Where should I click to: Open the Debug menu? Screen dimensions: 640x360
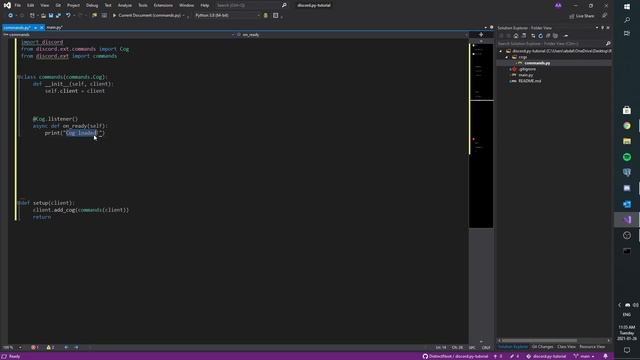pyautogui.click(x=92, y=5)
